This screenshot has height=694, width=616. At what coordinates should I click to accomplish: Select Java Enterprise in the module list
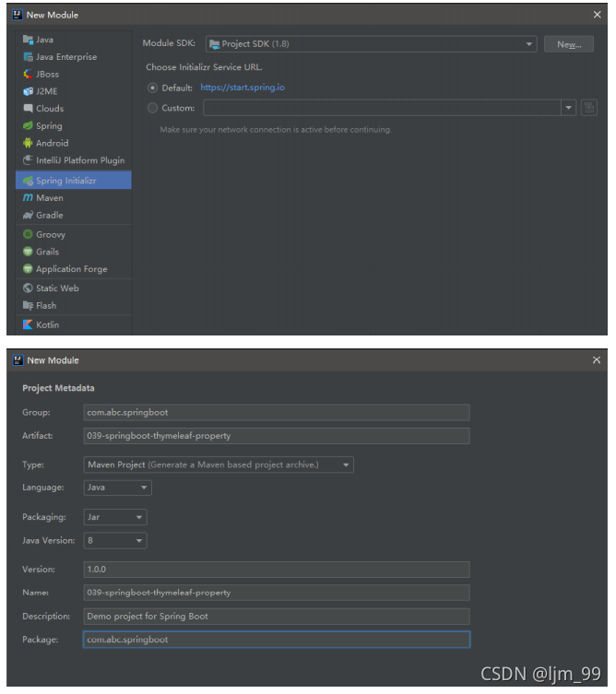74,57
